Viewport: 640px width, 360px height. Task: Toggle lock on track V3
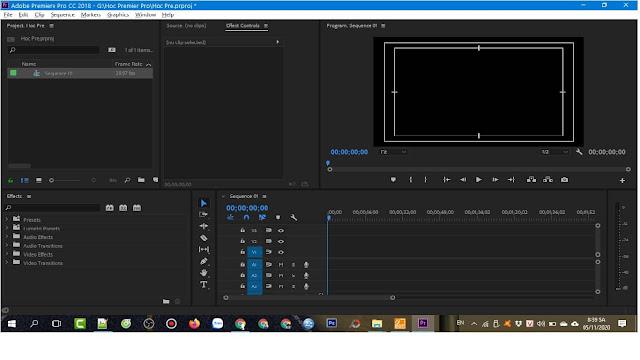point(242,230)
